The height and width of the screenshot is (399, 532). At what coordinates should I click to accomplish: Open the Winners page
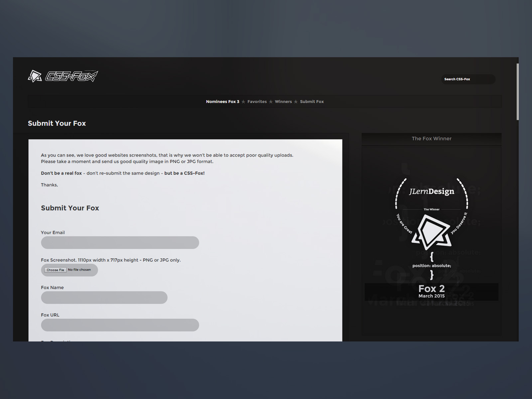click(283, 102)
